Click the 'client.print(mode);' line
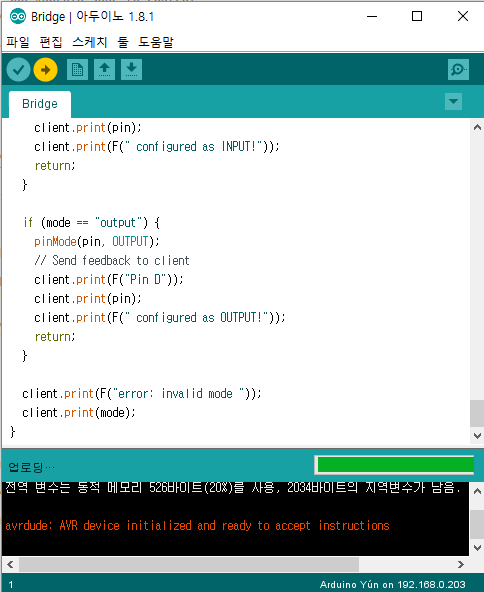Screen dimensions: 484x592 coord(79,413)
